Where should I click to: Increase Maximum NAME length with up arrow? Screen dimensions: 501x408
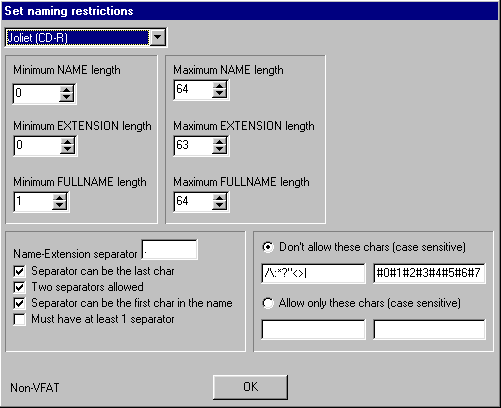click(x=219, y=86)
